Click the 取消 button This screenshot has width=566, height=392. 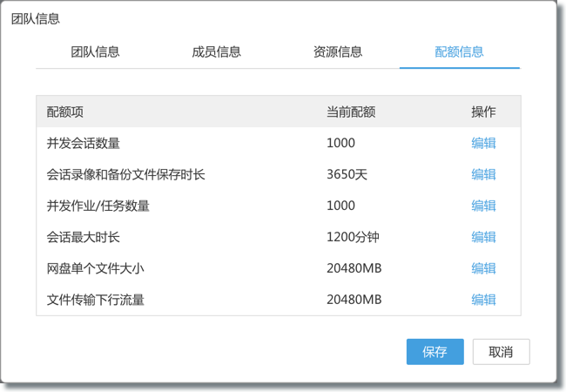(501, 352)
